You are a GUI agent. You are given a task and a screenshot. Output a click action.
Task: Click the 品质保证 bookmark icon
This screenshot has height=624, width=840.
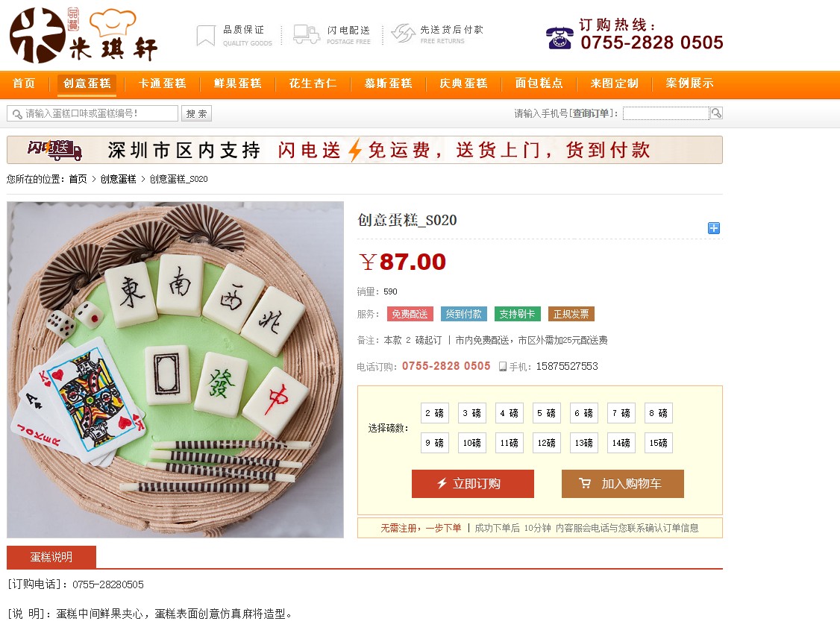206,35
